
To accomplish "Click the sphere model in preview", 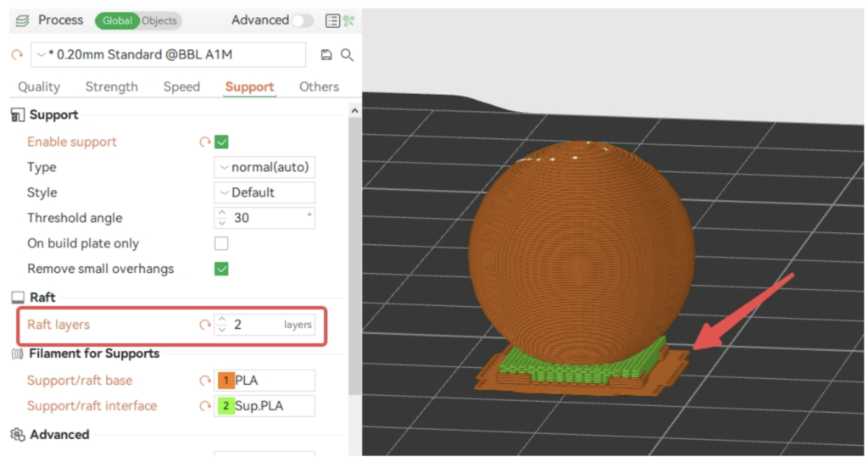I will pyautogui.click(x=581, y=252).
